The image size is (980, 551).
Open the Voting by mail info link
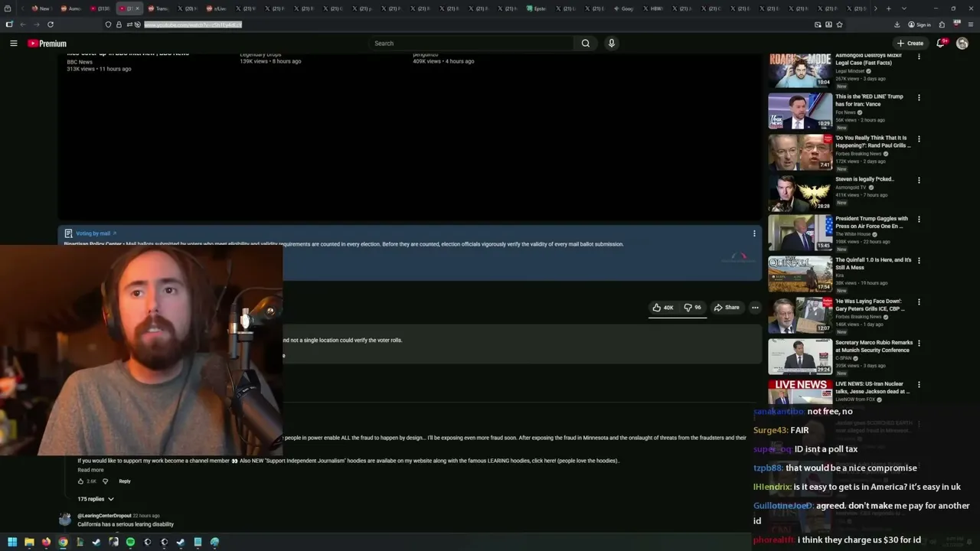93,233
